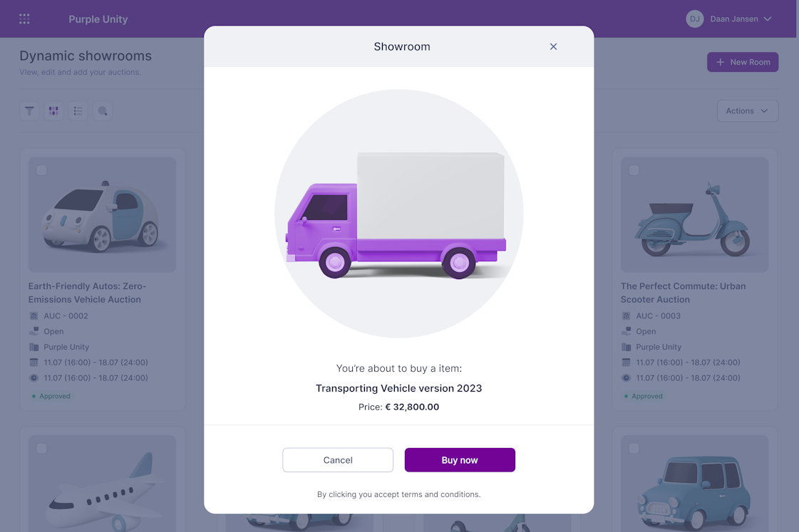Screen dimensions: 799x532
Task: Click the DJ user avatar
Action: pos(694,19)
